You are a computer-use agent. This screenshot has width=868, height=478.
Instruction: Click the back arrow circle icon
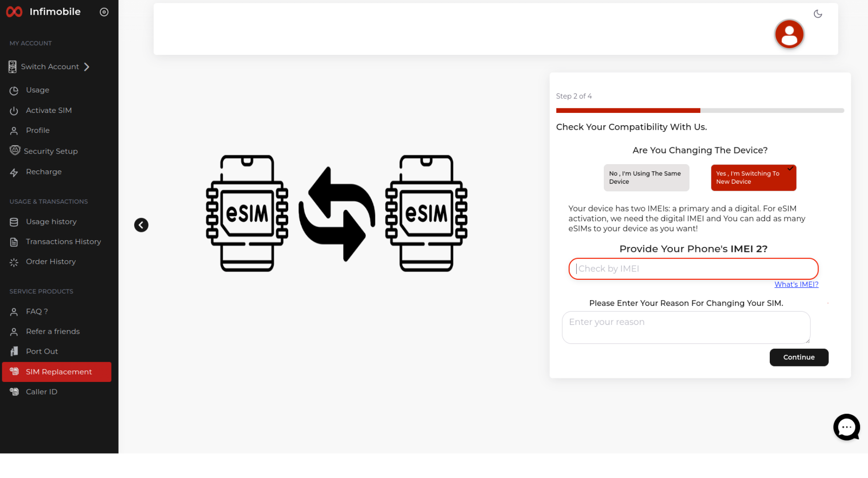pos(141,225)
